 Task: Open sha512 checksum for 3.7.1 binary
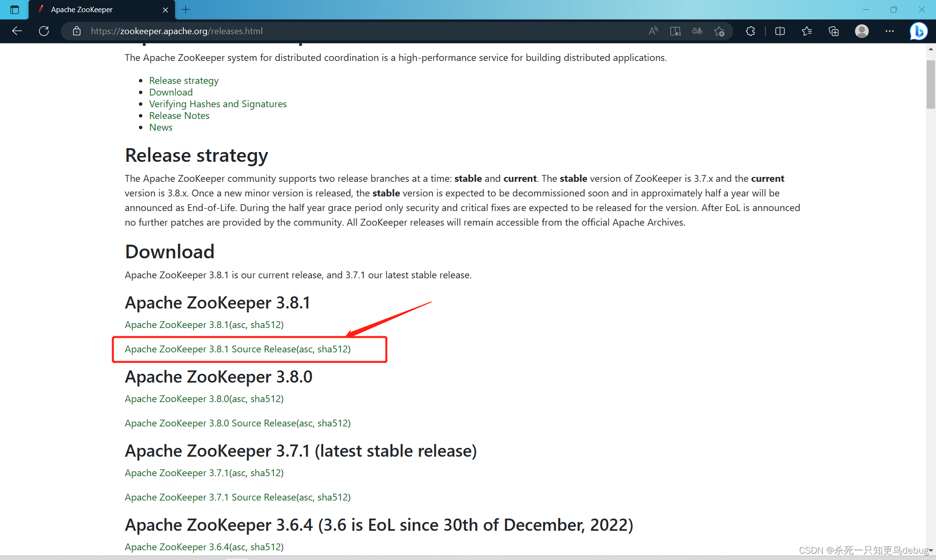[x=265, y=473]
